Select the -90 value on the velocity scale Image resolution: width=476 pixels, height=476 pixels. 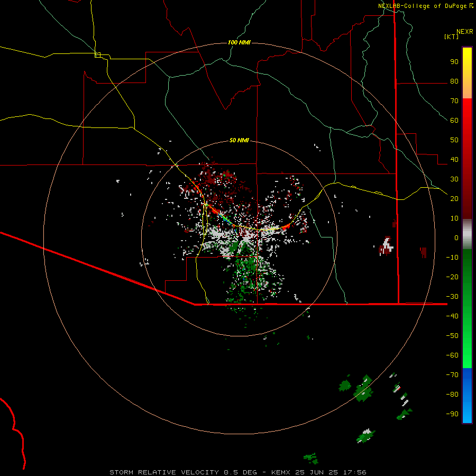point(452,414)
